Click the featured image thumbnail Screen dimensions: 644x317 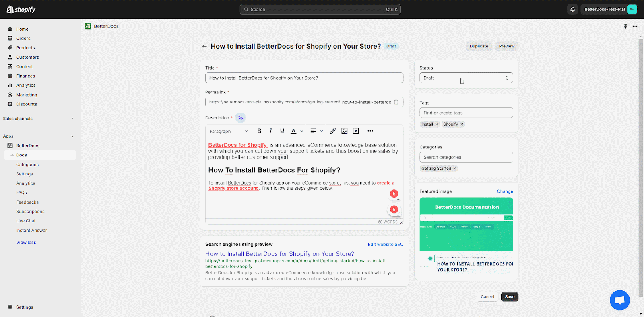[466, 236]
